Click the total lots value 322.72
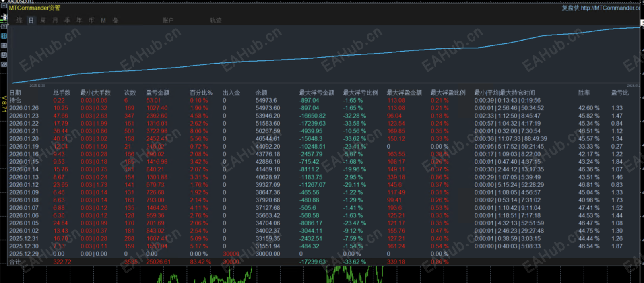644x283 pixels. coord(62,262)
